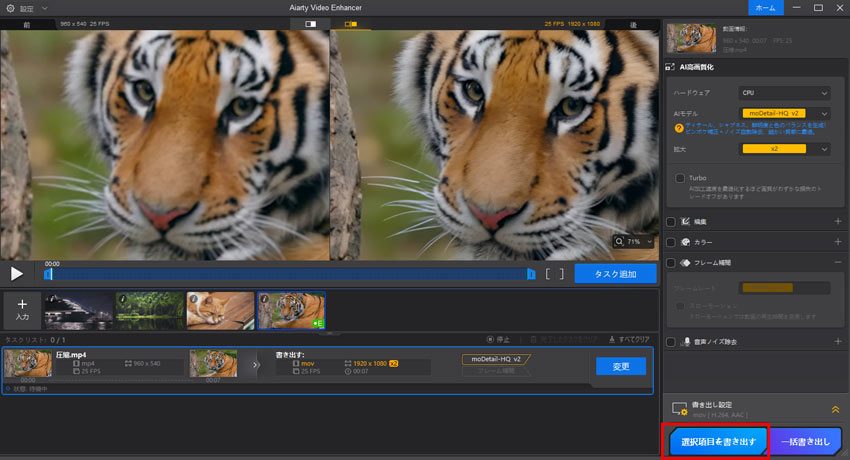Image resolution: width=850 pixels, height=460 pixels.
Task: Click the source tiger thumbnail in task row
Action: [x=28, y=364]
